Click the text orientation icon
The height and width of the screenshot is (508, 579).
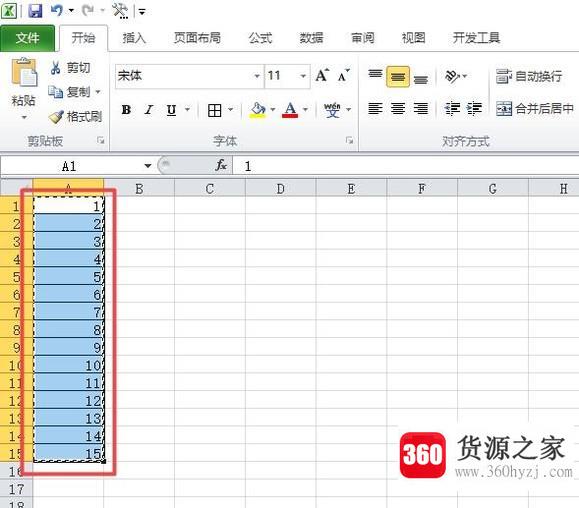(x=452, y=76)
